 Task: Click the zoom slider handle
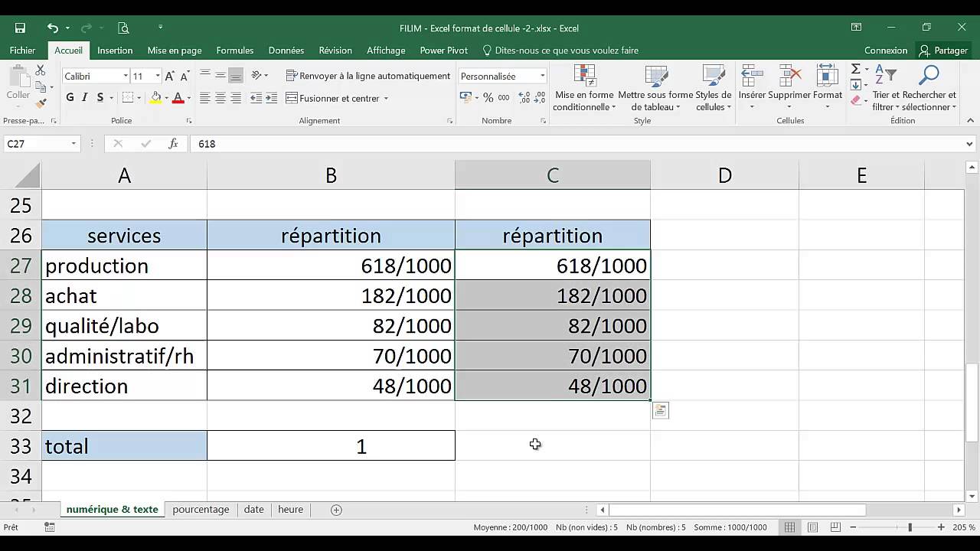910,527
